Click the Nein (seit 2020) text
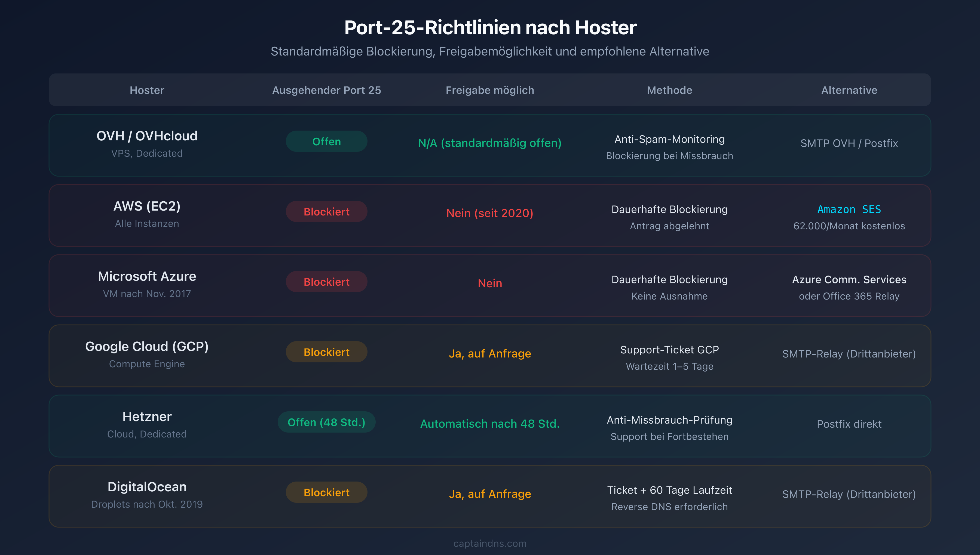The image size is (980, 555). [490, 213]
